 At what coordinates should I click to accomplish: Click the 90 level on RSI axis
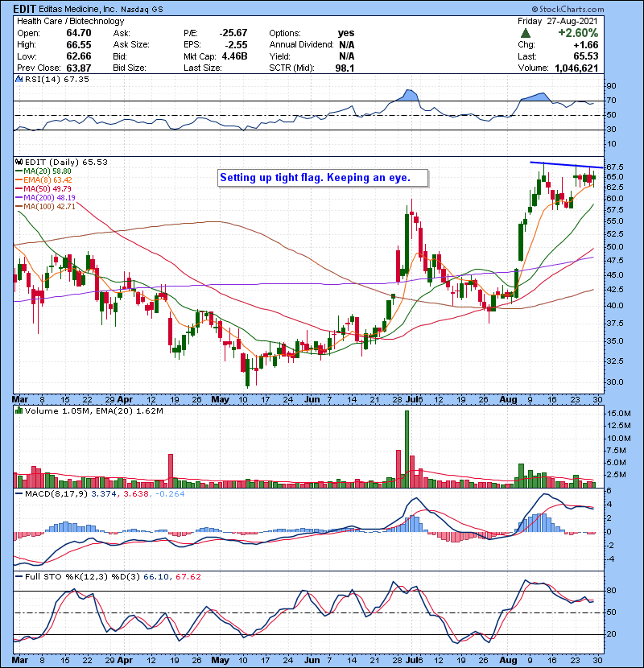point(611,86)
